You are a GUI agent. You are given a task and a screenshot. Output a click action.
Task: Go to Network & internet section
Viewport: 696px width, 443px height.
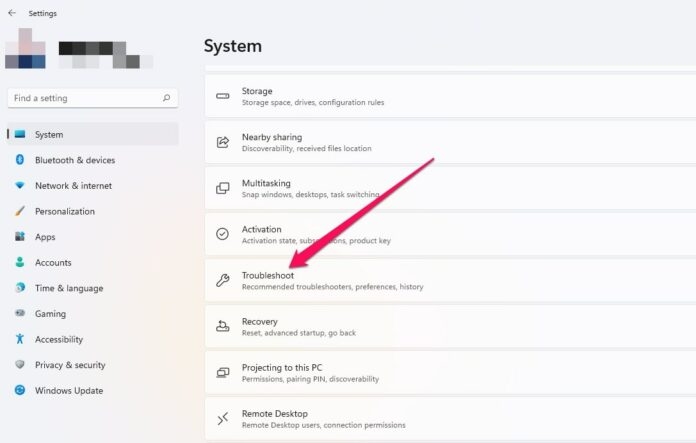pyautogui.click(x=73, y=186)
